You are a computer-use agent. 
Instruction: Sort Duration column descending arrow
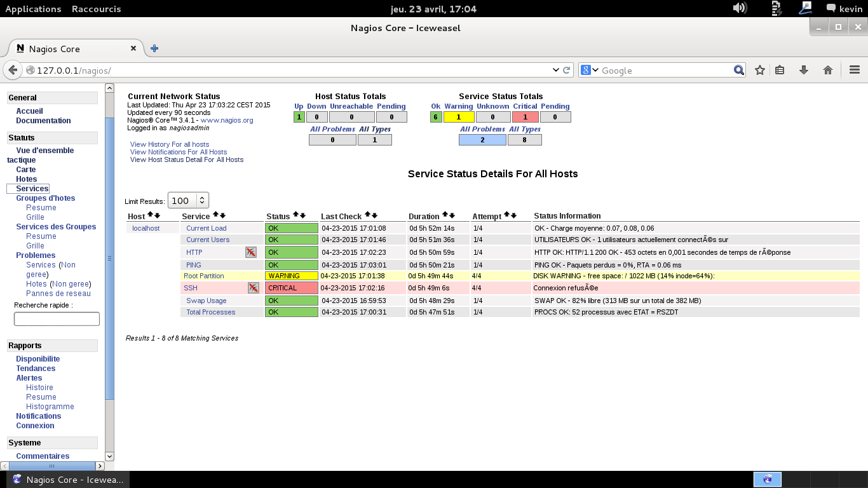pyautogui.click(x=452, y=216)
